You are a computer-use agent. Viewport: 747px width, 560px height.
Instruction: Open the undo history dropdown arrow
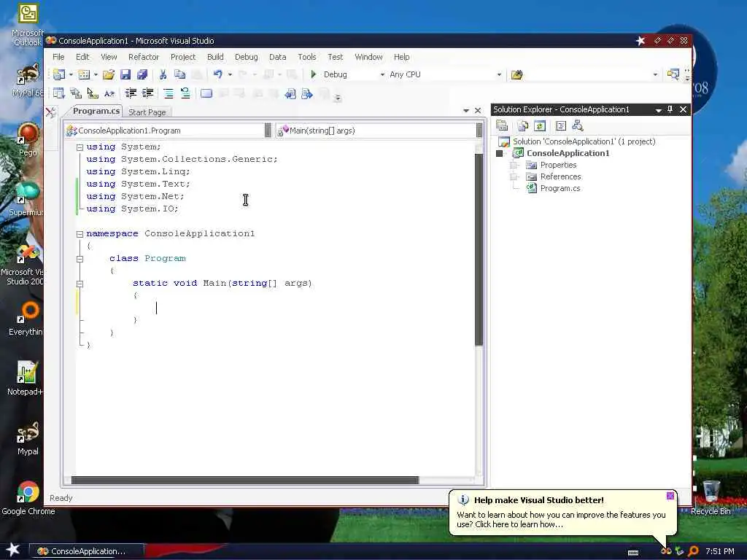(x=230, y=74)
